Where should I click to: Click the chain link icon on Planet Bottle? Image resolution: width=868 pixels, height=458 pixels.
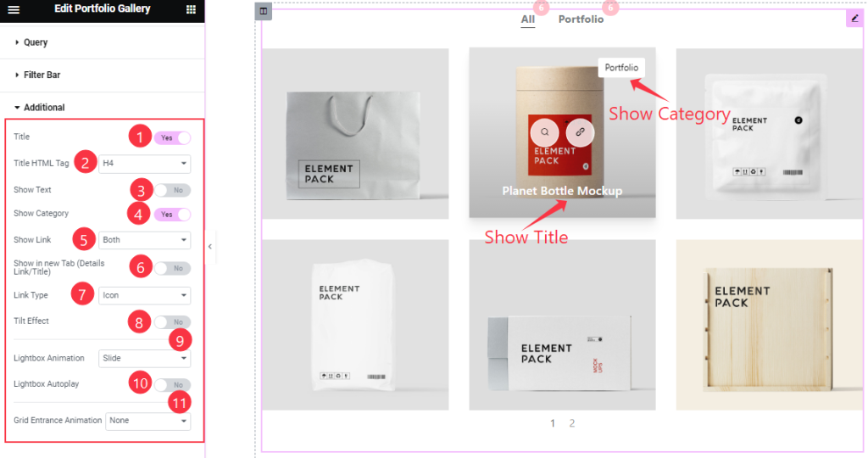click(580, 131)
